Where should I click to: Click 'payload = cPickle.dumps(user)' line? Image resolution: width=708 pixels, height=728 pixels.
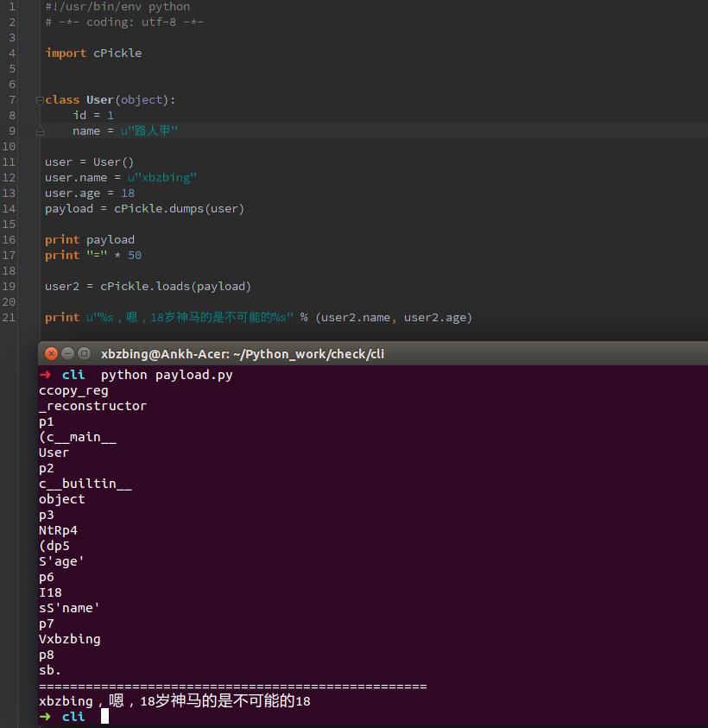[145, 208]
